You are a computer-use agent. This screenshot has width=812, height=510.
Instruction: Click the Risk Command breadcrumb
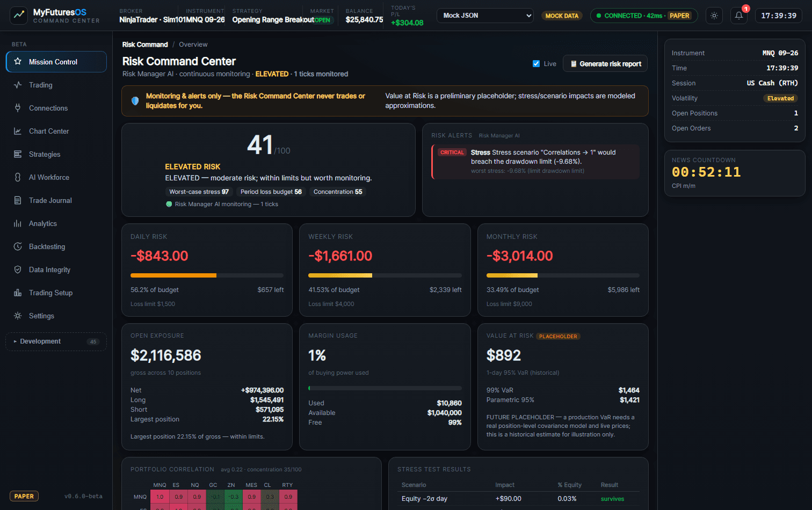[145, 45]
